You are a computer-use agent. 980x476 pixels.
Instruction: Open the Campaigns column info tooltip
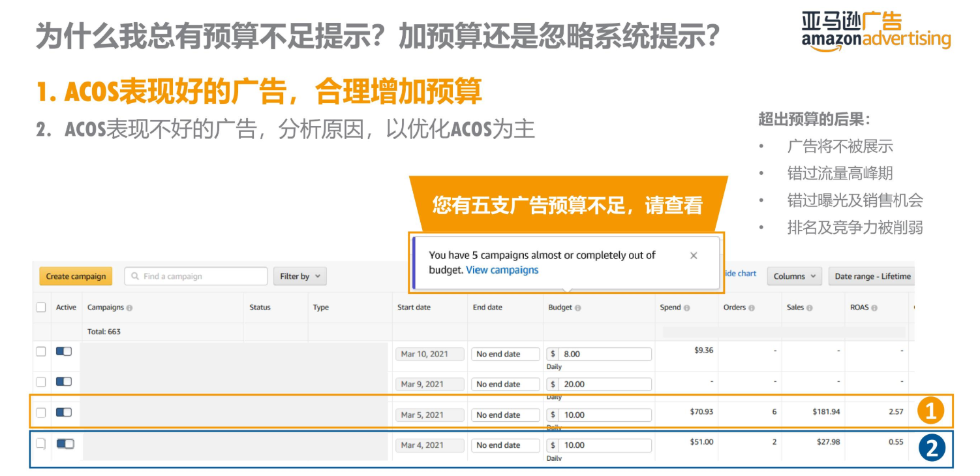click(129, 307)
